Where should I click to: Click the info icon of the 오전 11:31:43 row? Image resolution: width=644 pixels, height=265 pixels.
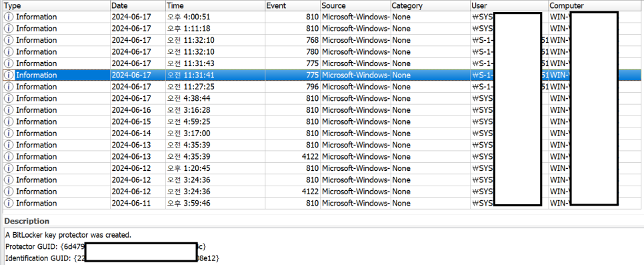point(8,63)
